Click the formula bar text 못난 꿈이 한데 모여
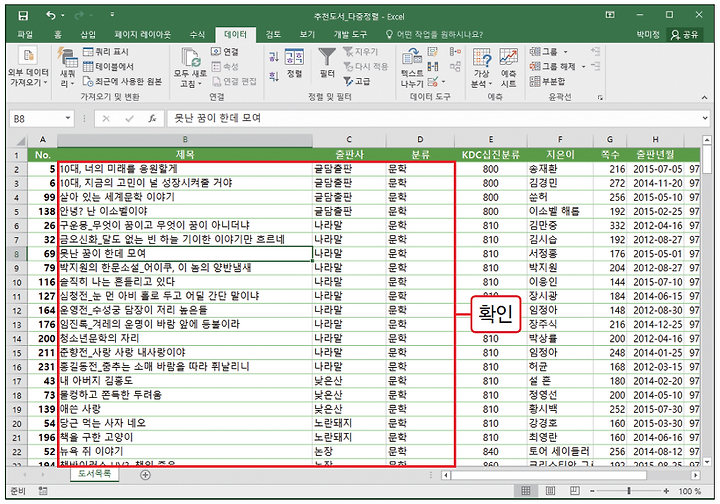Screen dimensions: 720x504 [x=218, y=118]
